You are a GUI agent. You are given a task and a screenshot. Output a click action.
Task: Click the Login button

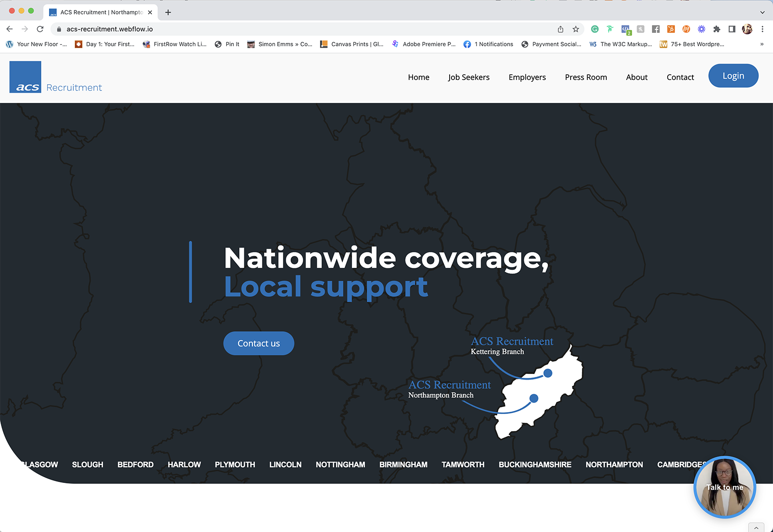733,76
